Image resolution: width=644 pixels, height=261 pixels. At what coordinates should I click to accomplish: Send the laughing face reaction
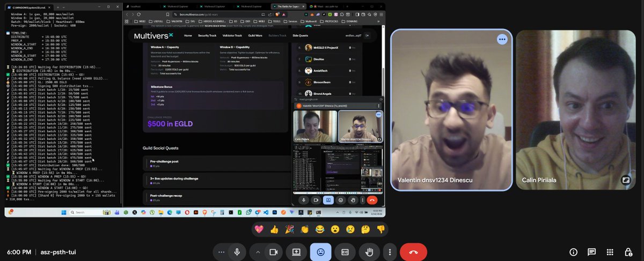pos(320,229)
